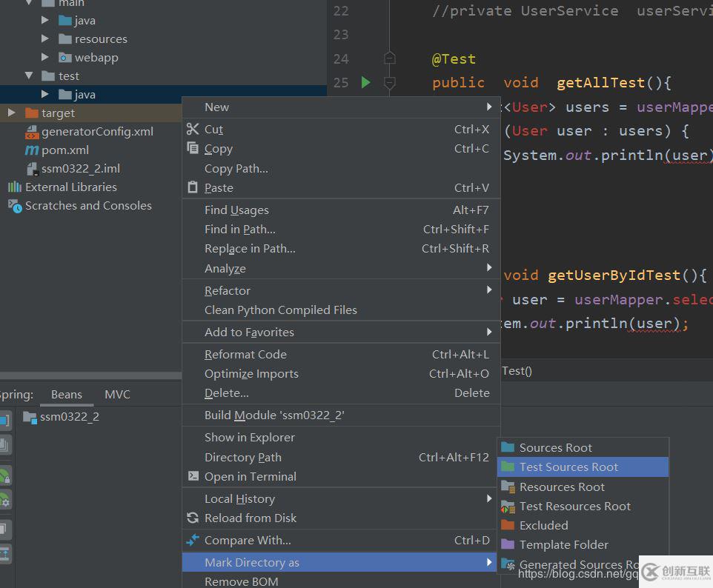Screen dimensions: 713x588
Task: Select generatorConfig.xml in project tree
Action: click(x=97, y=131)
